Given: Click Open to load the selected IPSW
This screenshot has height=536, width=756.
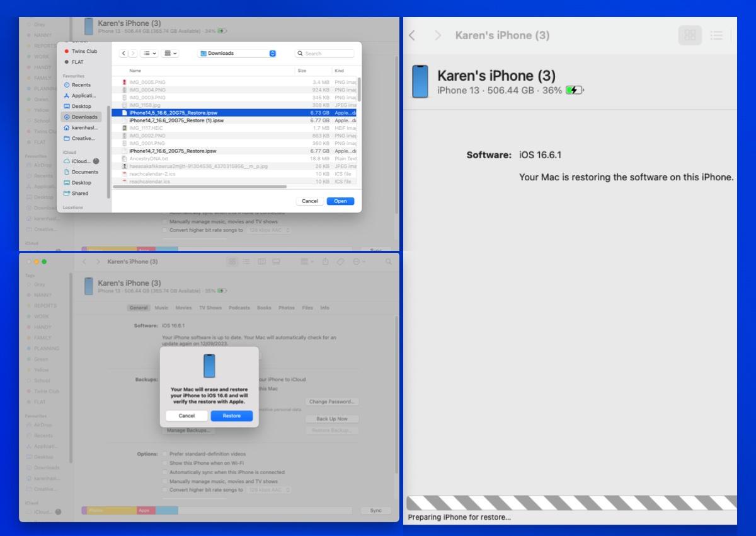Looking at the screenshot, I should [x=340, y=201].
